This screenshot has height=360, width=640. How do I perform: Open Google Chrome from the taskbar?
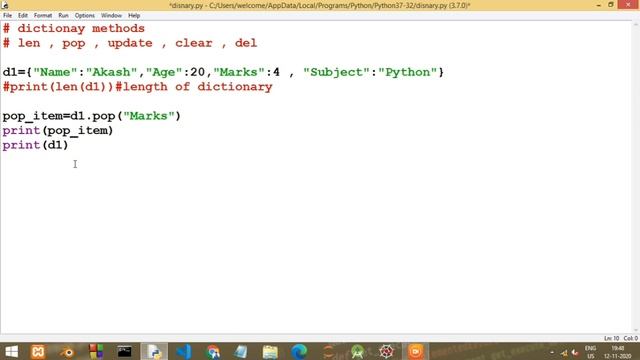point(213,351)
